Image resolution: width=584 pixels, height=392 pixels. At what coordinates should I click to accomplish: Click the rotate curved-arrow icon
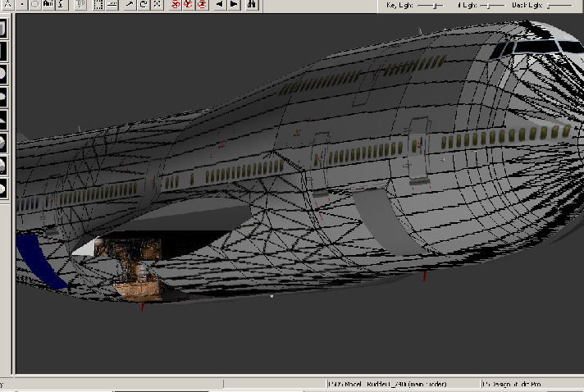(144, 4)
